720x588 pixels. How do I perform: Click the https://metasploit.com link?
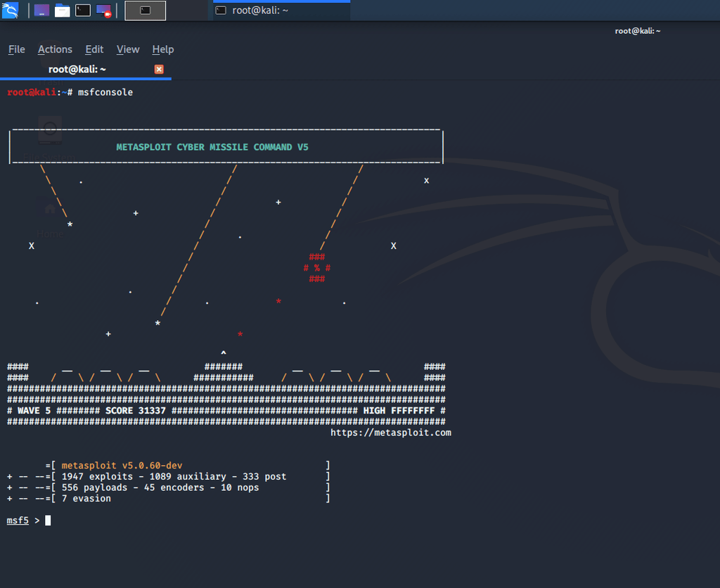[x=391, y=433]
